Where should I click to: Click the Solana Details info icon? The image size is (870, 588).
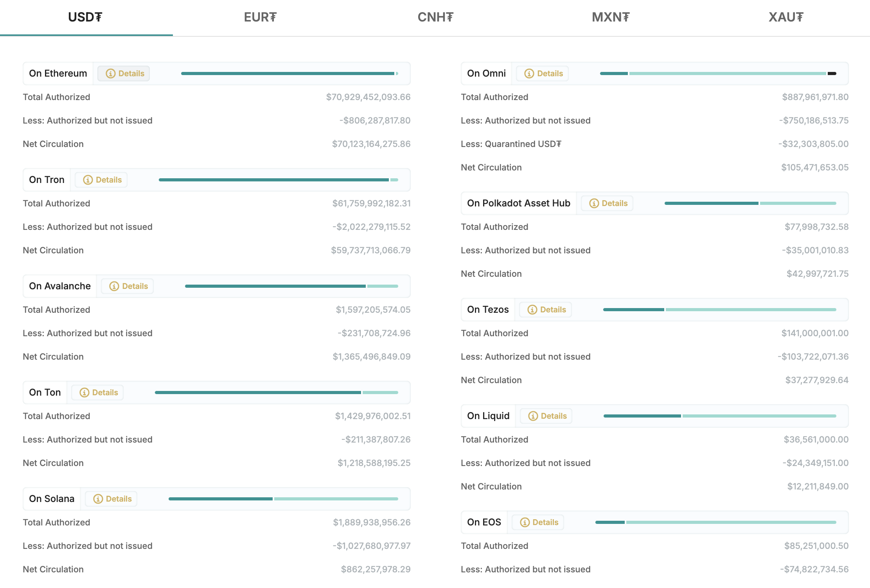tap(98, 499)
